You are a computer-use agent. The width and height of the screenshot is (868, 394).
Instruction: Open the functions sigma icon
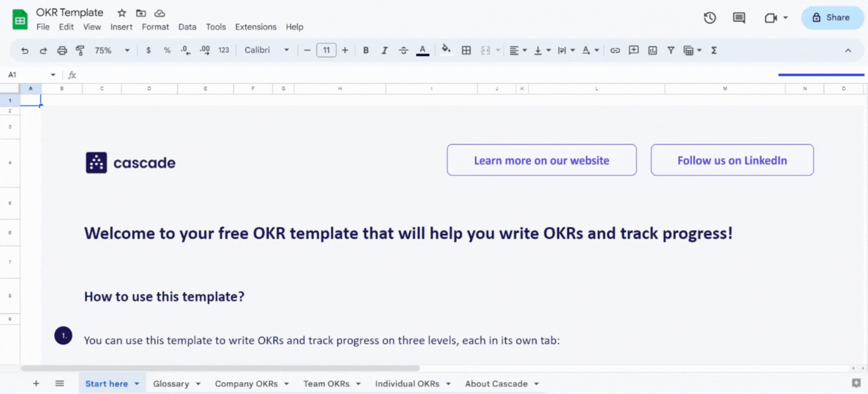(714, 50)
